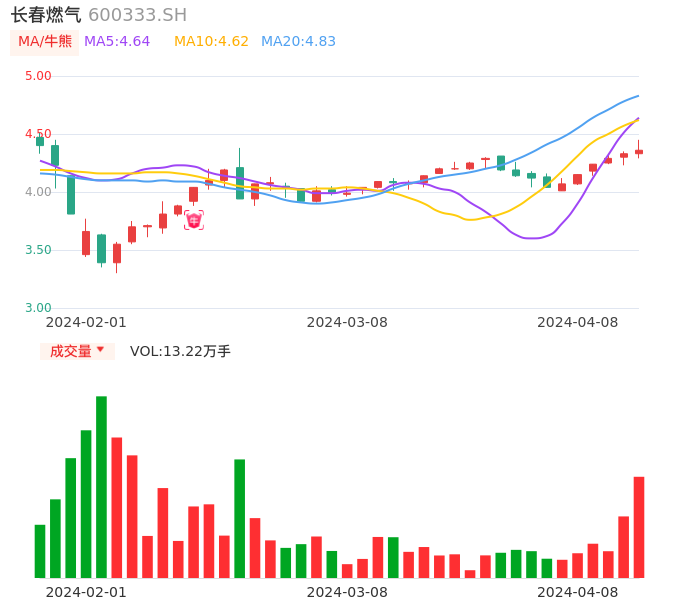Screen dimensions: 686x606
Task: Click the last red volume bar
Action: click(x=639, y=527)
